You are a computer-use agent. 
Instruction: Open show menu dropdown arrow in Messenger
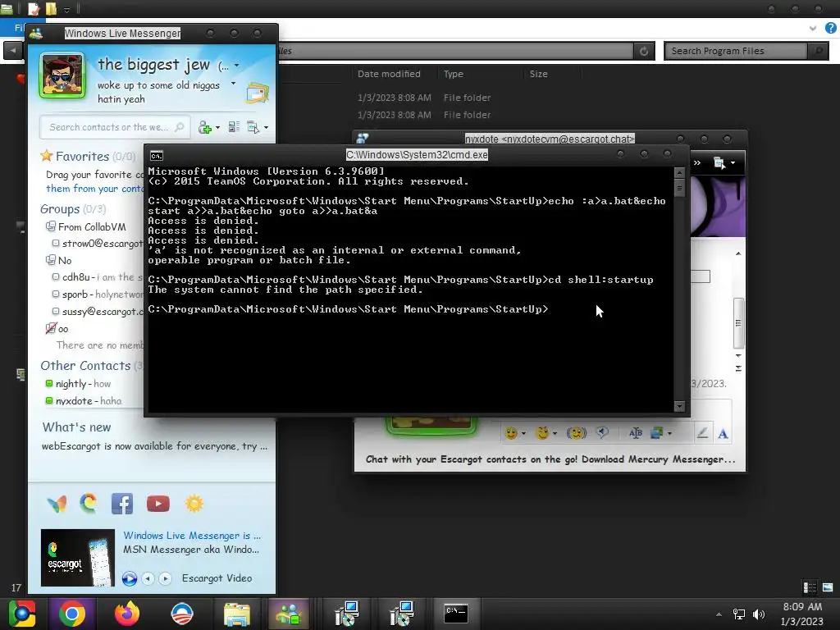pyautogui.click(x=267, y=127)
